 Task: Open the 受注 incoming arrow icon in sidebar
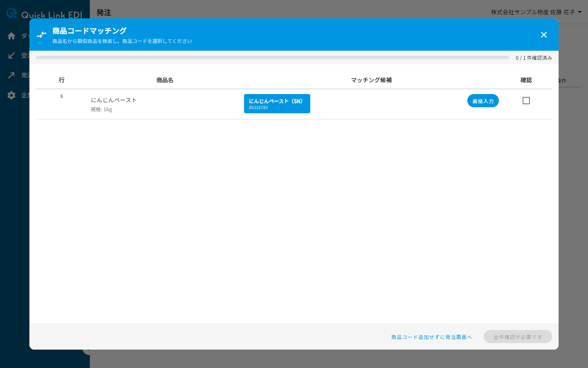(11, 56)
